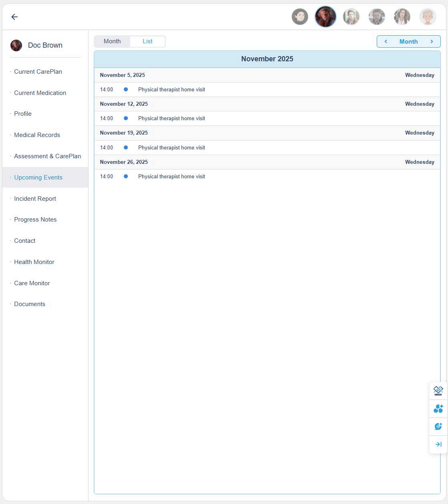
Task: Go to Health Monitor section
Action: pos(34,262)
